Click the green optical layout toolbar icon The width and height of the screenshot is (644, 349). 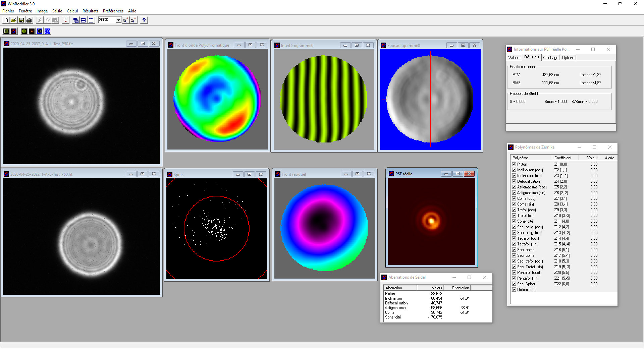[6, 31]
